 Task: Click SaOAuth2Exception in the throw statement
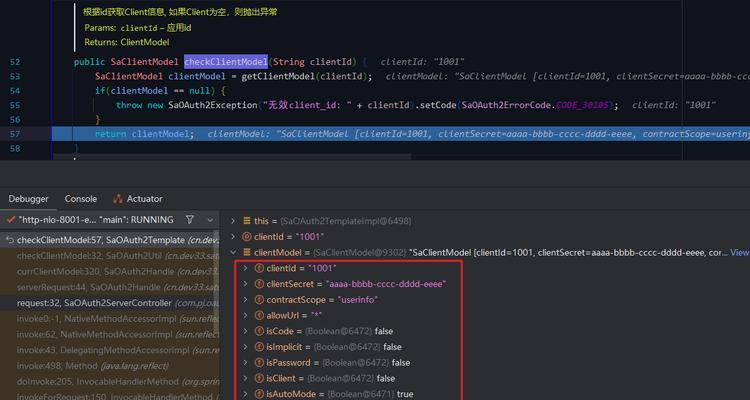click(x=213, y=105)
